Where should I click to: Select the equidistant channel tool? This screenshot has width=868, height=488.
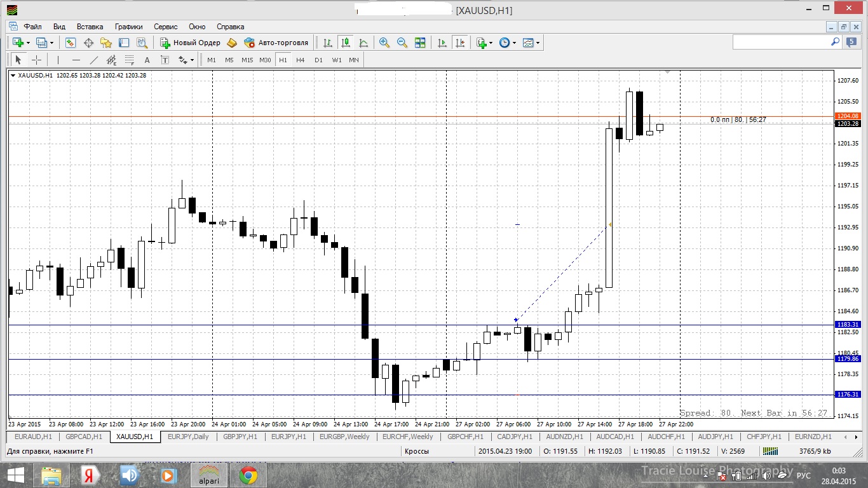(x=112, y=60)
